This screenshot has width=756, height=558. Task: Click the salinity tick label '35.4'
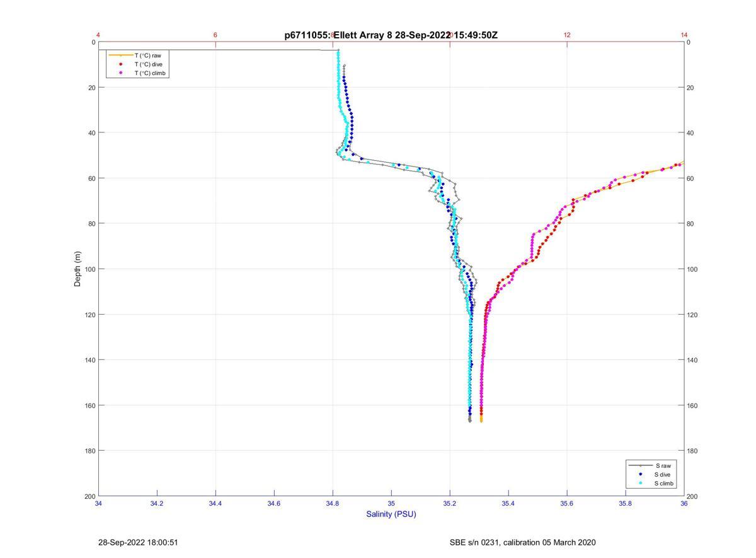[508, 503]
